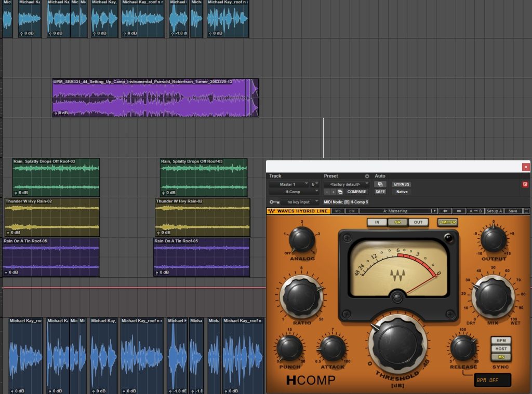Click the large THRESHOLD knob
532x394 pixels.
click(x=397, y=344)
